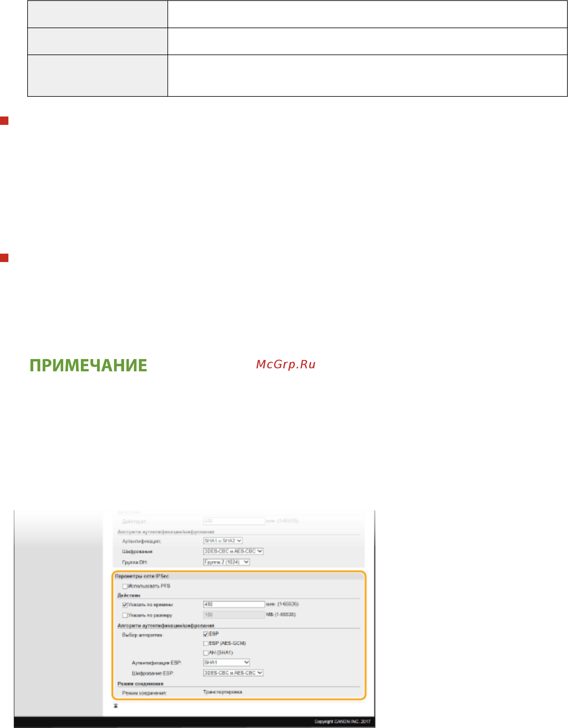This screenshot has width=568, height=728.
Task: Open the Группа DH dropdown
Action: pos(226,562)
